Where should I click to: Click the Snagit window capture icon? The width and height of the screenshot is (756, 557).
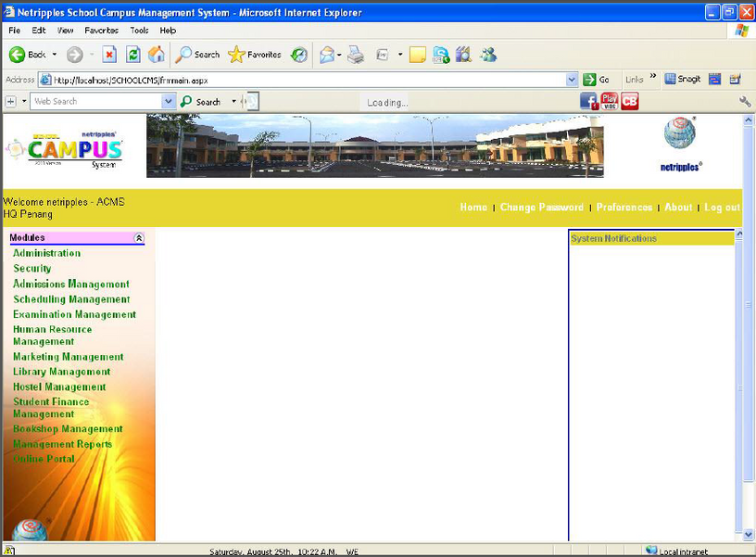(x=714, y=79)
